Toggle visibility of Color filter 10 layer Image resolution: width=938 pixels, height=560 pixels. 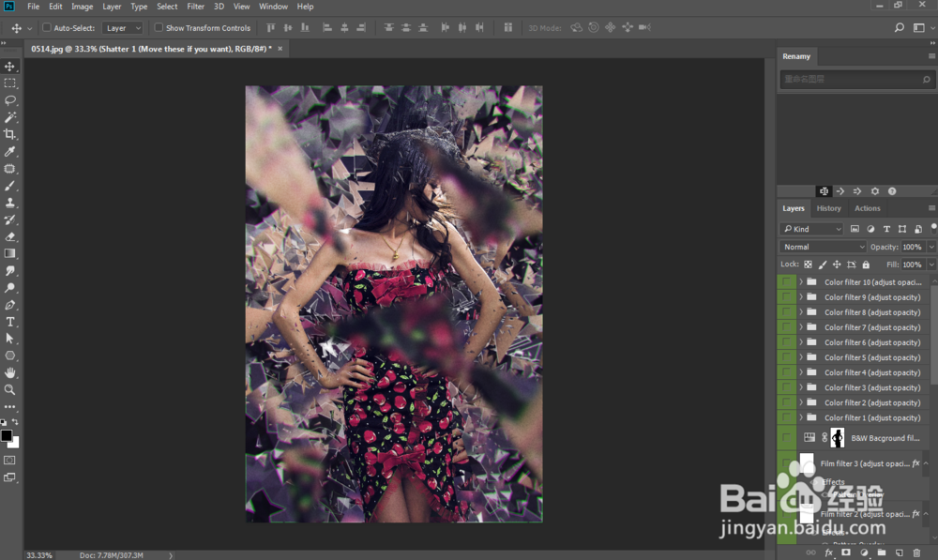[x=786, y=282]
